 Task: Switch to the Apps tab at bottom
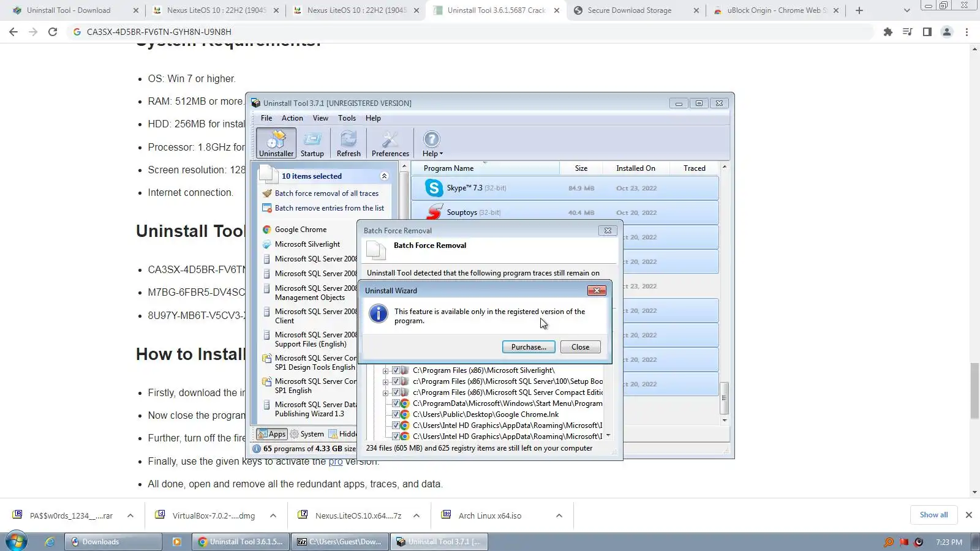click(x=271, y=434)
